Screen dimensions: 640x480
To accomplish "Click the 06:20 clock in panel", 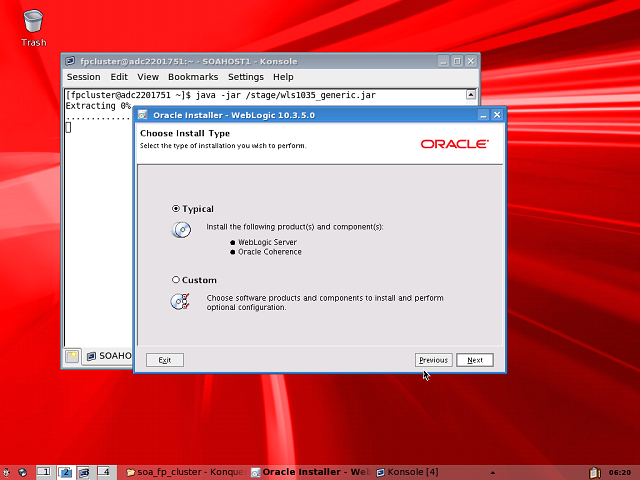I will 620,473.
